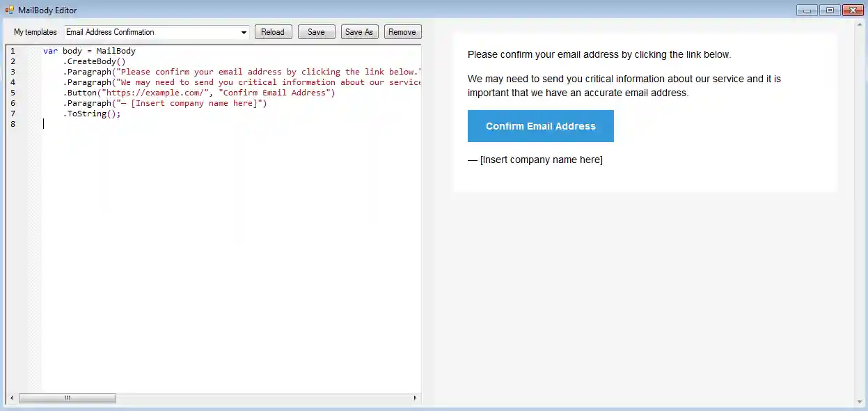Screen dimensions: 868x411
Task: Click the Remove button
Action: click(x=402, y=32)
